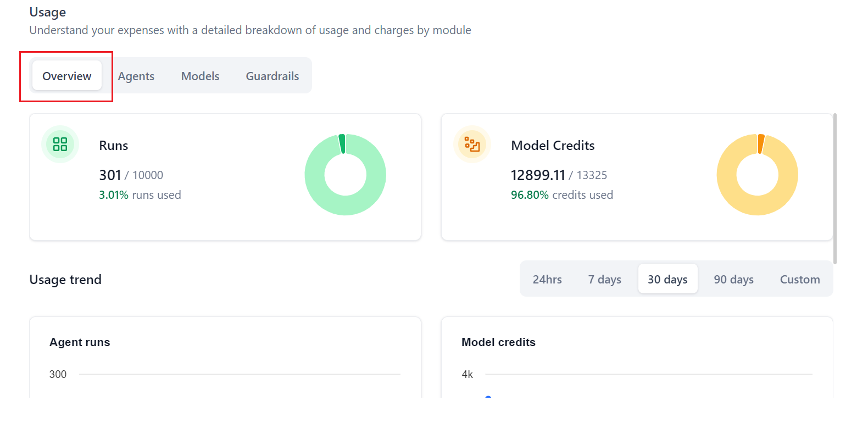
Task: Open the Overview tab
Action: (x=67, y=76)
